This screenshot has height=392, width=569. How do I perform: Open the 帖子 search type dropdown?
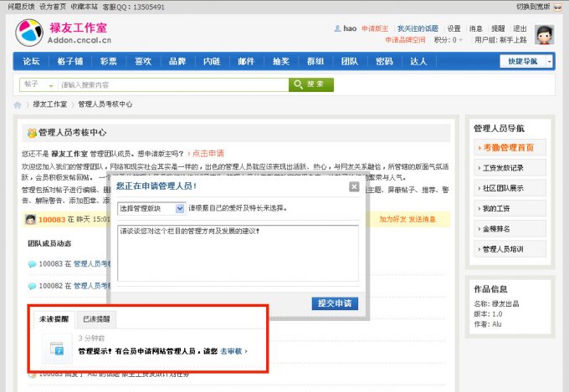point(38,85)
